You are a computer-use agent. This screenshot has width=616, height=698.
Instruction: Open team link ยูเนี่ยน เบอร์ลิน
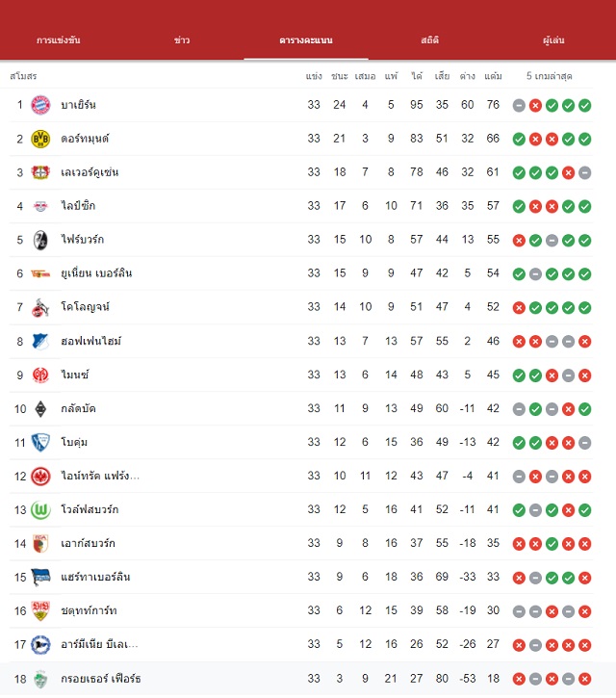point(96,273)
